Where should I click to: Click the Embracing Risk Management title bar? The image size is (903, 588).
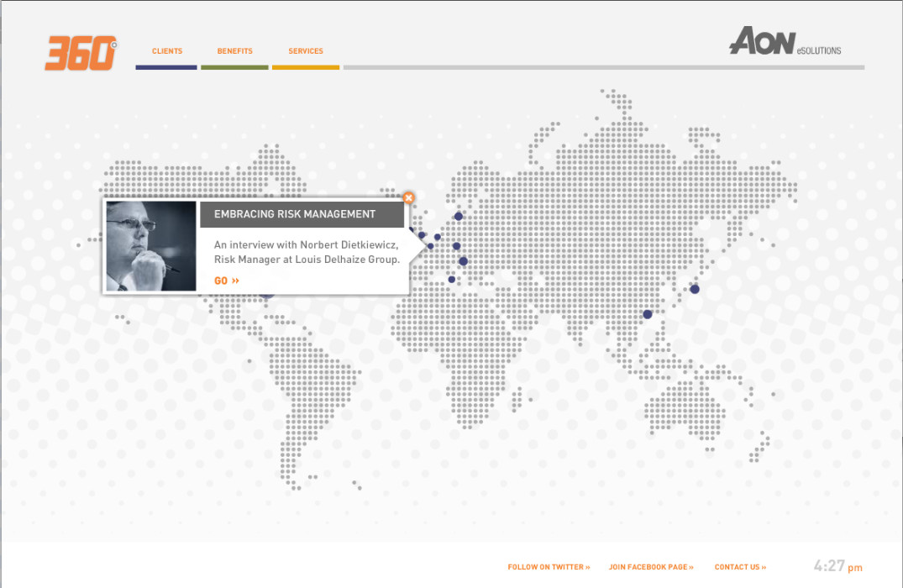(302, 214)
